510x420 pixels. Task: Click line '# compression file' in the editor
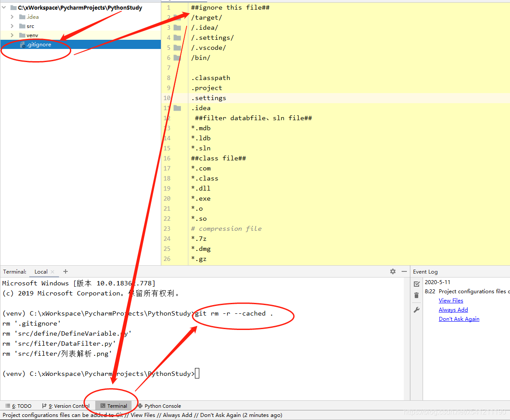(226, 229)
